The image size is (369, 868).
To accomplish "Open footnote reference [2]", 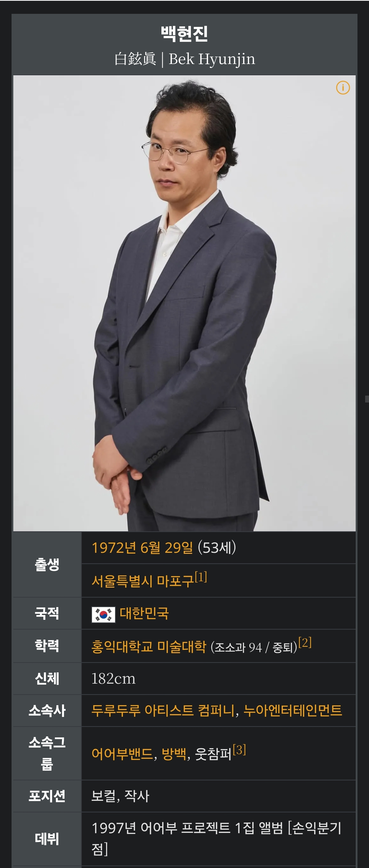I will [305, 642].
